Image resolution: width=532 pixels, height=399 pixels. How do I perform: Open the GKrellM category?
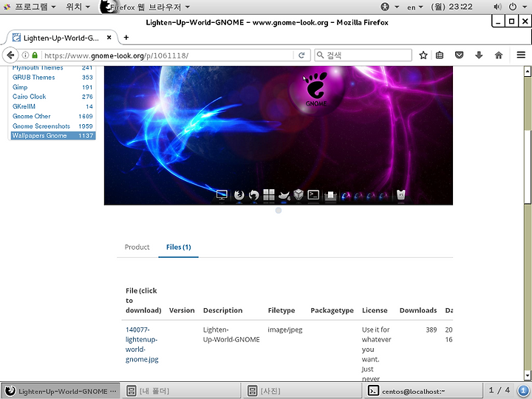tap(24, 106)
